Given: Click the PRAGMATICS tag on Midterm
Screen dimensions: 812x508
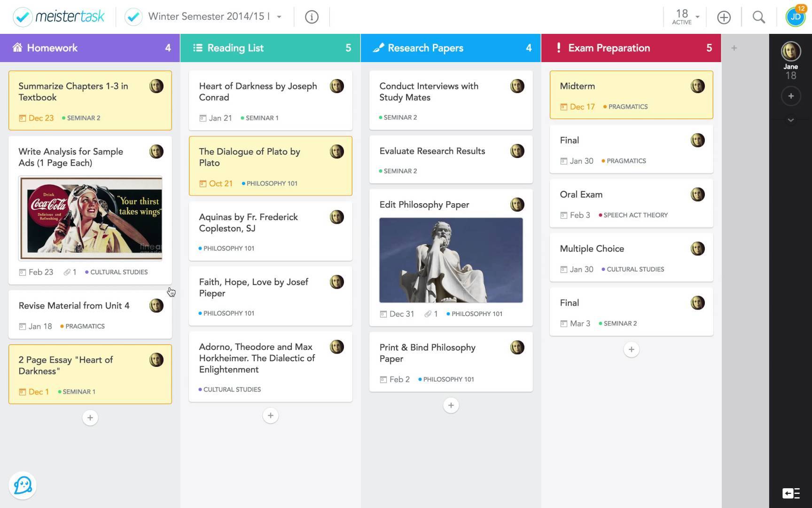Looking at the screenshot, I should click(625, 107).
